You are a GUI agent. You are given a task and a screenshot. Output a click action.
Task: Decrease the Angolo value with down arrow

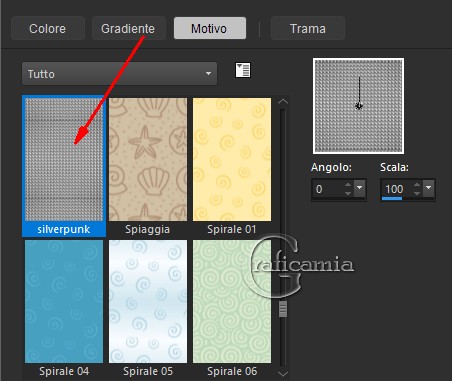348,193
